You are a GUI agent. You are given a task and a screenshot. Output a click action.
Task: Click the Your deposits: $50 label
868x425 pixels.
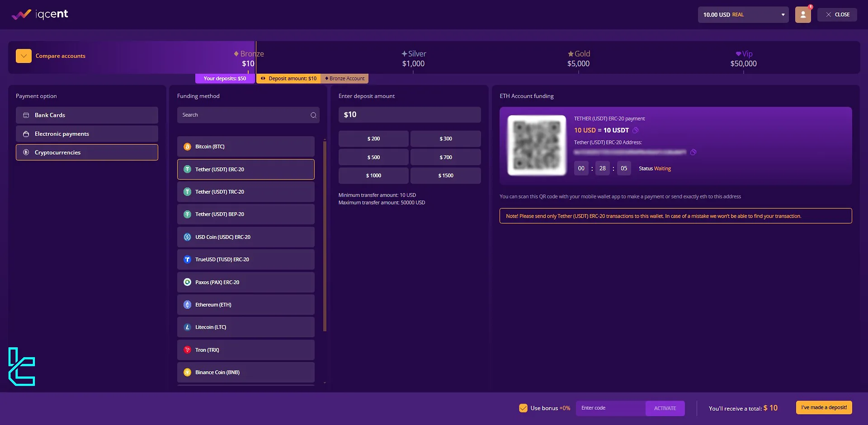(225, 79)
